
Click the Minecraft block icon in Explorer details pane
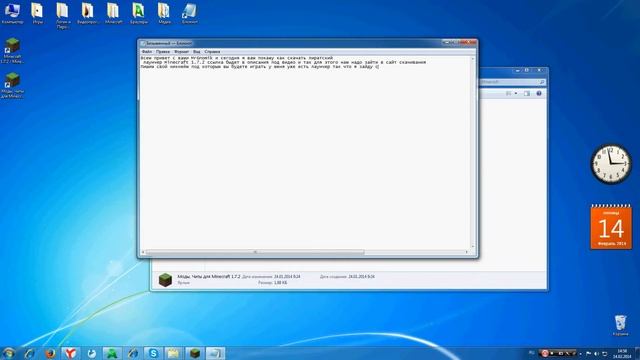(x=165, y=280)
